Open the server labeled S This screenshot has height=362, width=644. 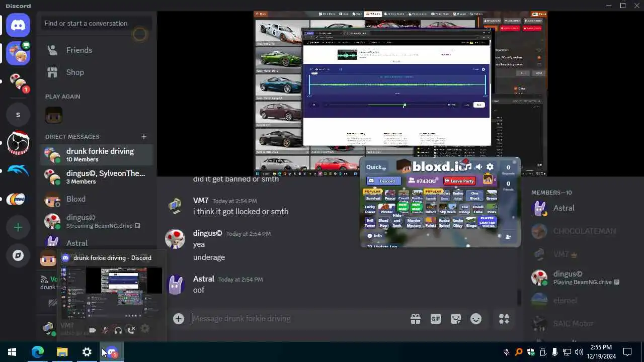click(x=18, y=115)
